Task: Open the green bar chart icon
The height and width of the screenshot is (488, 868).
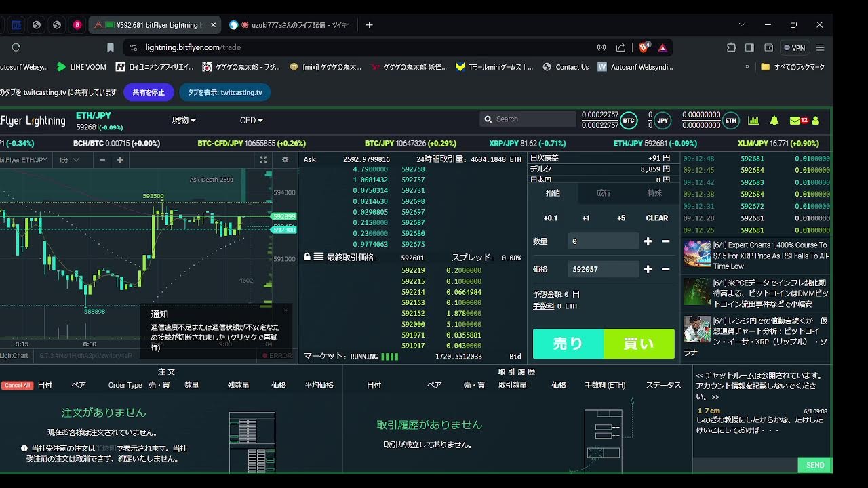Action: [753, 121]
